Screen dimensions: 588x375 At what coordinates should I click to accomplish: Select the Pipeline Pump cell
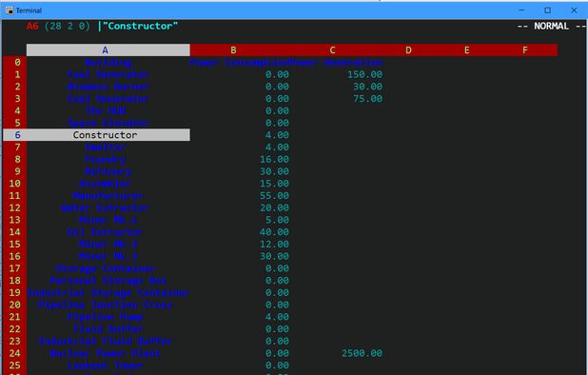[x=106, y=317]
